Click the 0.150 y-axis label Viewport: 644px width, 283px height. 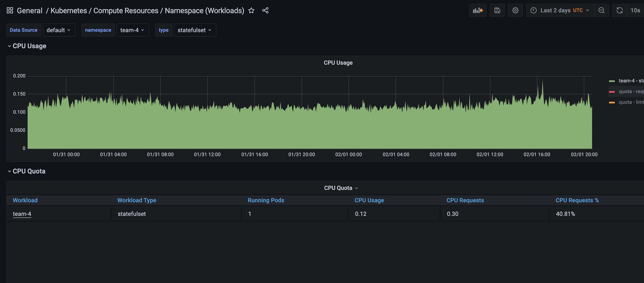pyautogui.click(x=19, y=94)
